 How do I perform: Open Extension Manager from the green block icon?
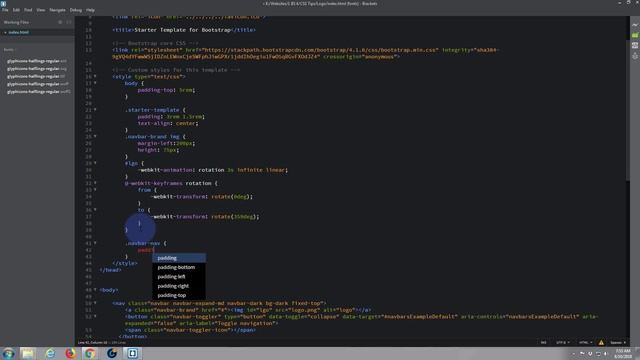[x=635, y=36]
